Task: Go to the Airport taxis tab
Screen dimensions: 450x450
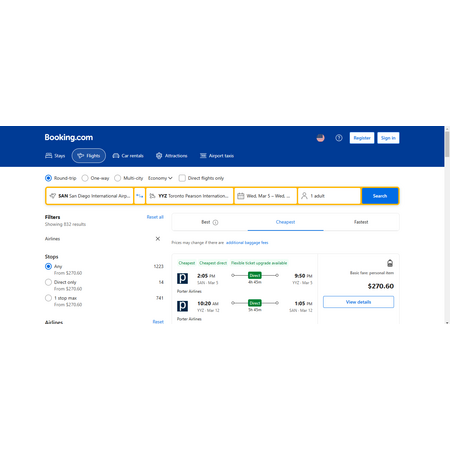Action: coord(217,156)
